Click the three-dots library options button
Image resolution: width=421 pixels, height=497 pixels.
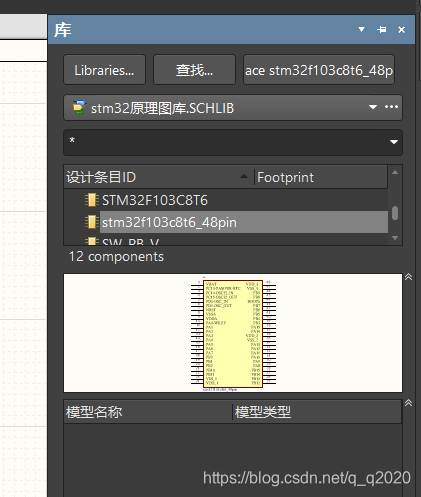click(x=391, y=107)
